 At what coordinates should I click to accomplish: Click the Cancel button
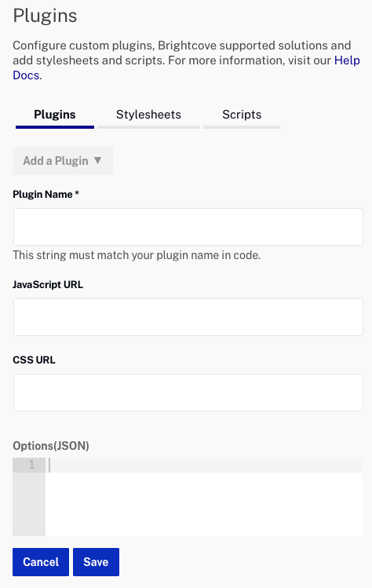pyautogui.click(x=41, y=562)
